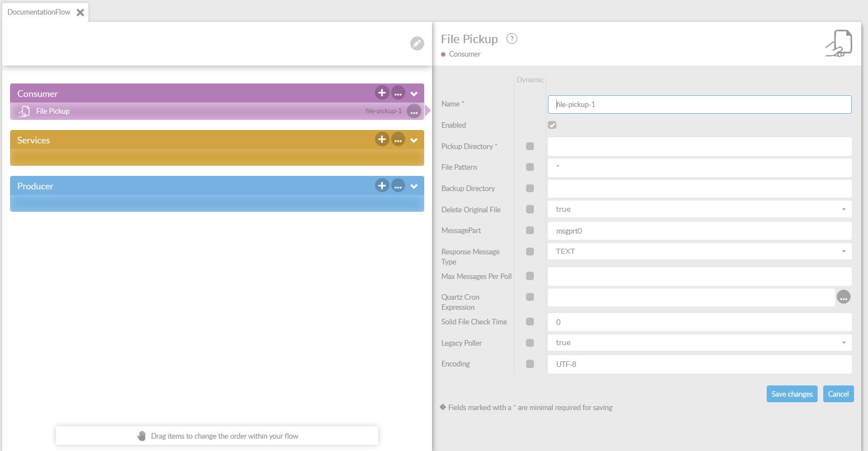Image resolution: width=868 pixels, height=451 pixels.
Task: Add a new producer with plus icon
Action: click(x=382, y=185)
